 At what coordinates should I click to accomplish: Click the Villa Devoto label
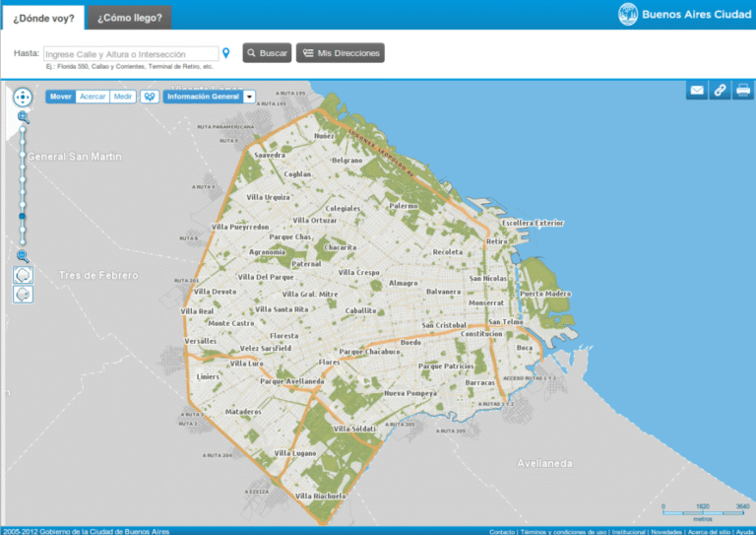215,292
